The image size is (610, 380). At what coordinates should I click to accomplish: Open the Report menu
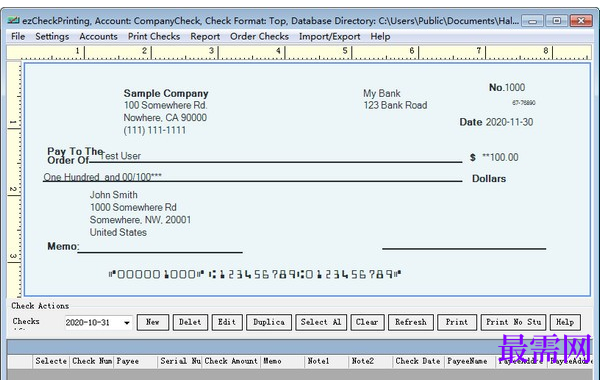(x=205, y=37)
